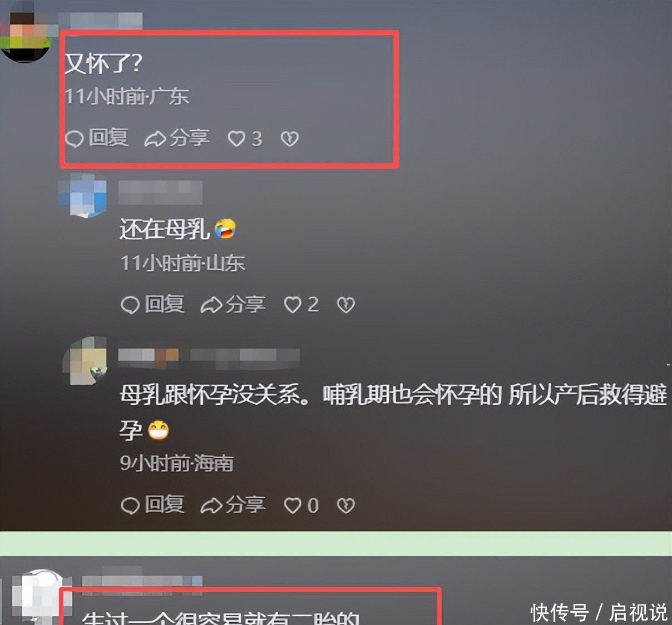This screenshot has width=672, height=625.
Task: Open username above 还在母乳 comment
Action: 160,192
